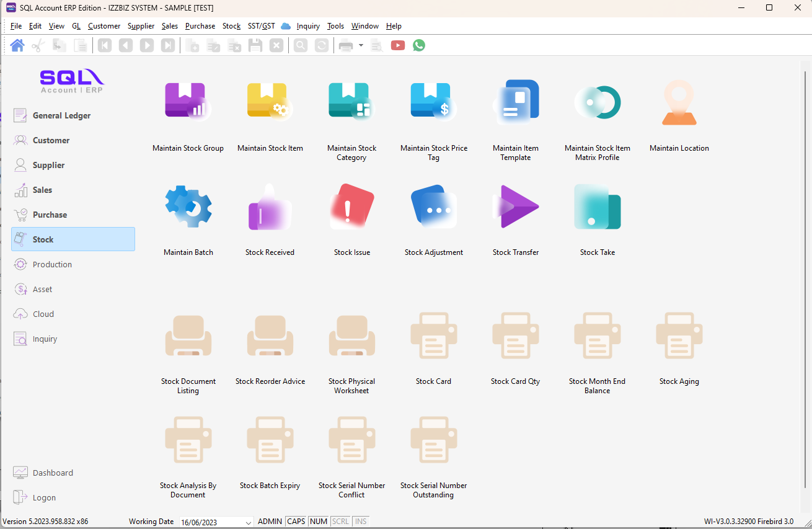The height and width of the screenshot is (529, 812).
Task: Open the Dashboard in sidebar
Action: click(73, 473)
